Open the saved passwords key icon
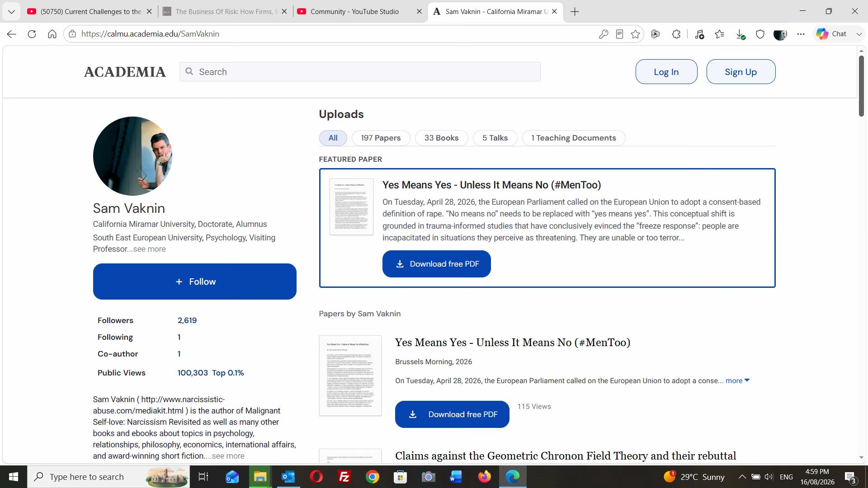Screen dimensions: 868x488 pos(604,34)
